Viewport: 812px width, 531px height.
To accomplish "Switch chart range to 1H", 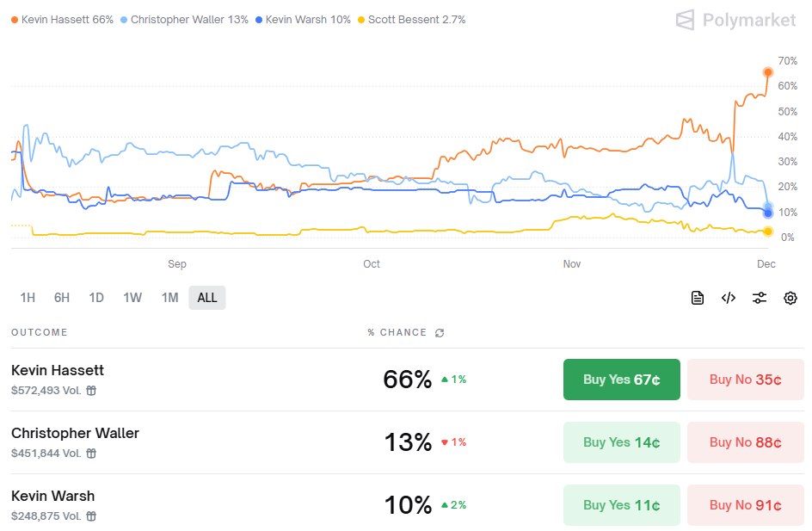I will (28, 298).
